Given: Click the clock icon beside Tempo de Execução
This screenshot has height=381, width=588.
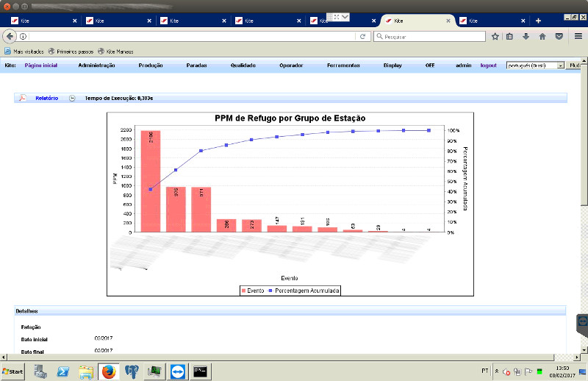Looking at the screenshot, I should click(x=72, y=98).
